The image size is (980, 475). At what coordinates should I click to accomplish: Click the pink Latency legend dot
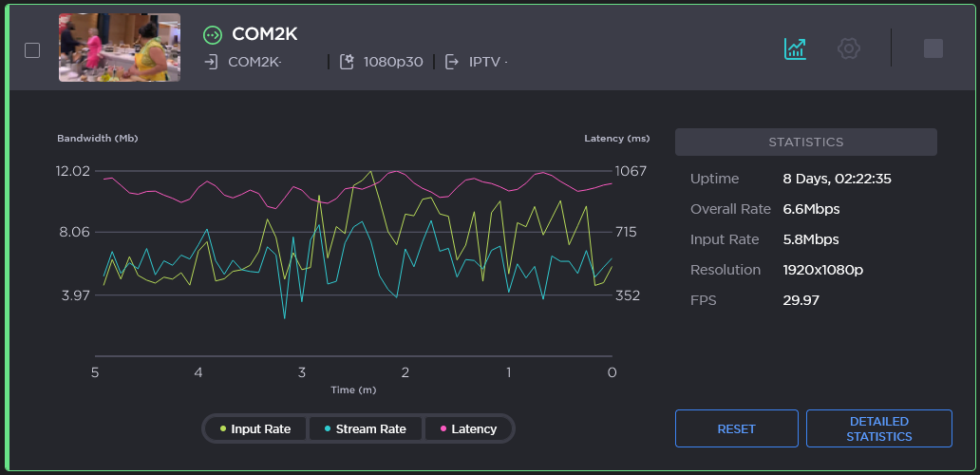(x=443, y=428)
